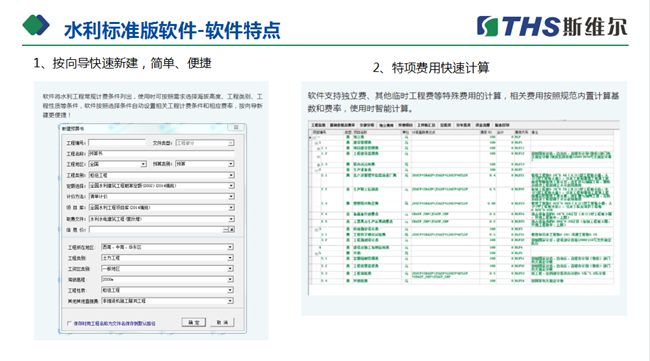Open the 工资区类别 dropdown
650x361 pixels.
pyautogui.click(x=230, y=269)
